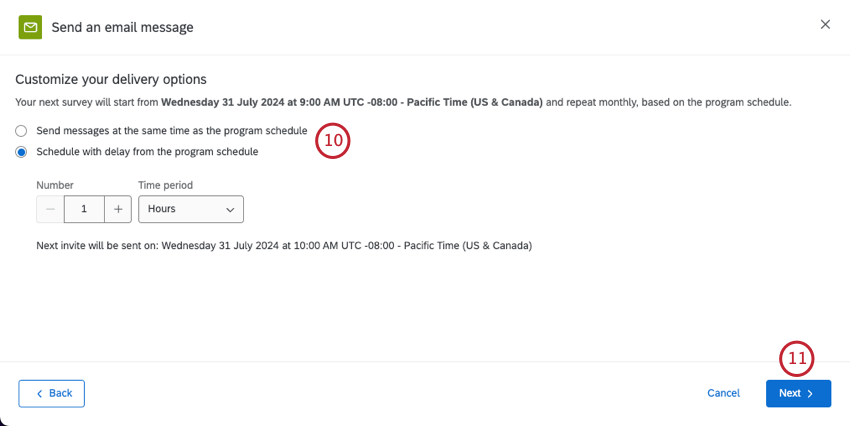Click the red circled 11 annotation marker
Viewport: 850px width, 426px height.
pyautogui.click(x=797, y=359)
